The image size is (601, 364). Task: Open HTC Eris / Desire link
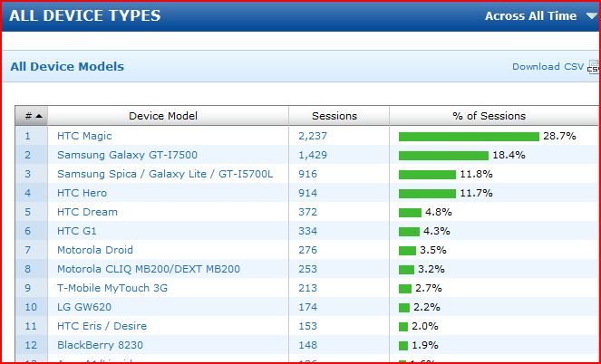coord(102,326)
